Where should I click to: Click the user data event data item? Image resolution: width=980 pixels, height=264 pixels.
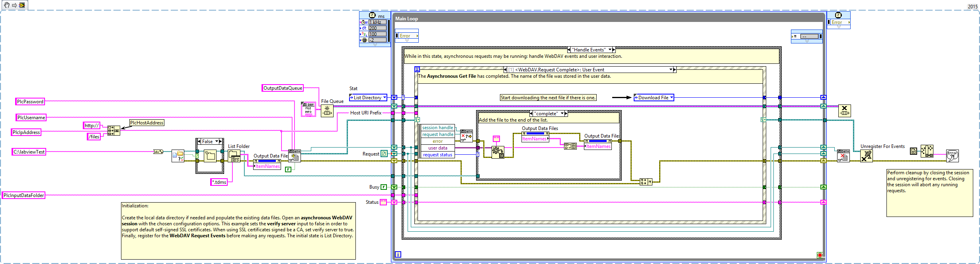[x=437, y=148]
